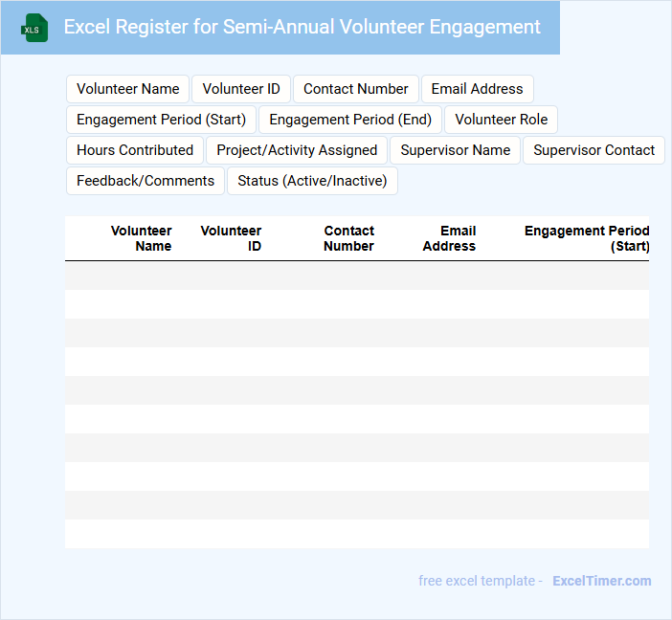Click the Volunteer Name column header
The image size is (672, 620).
[142, 238]
